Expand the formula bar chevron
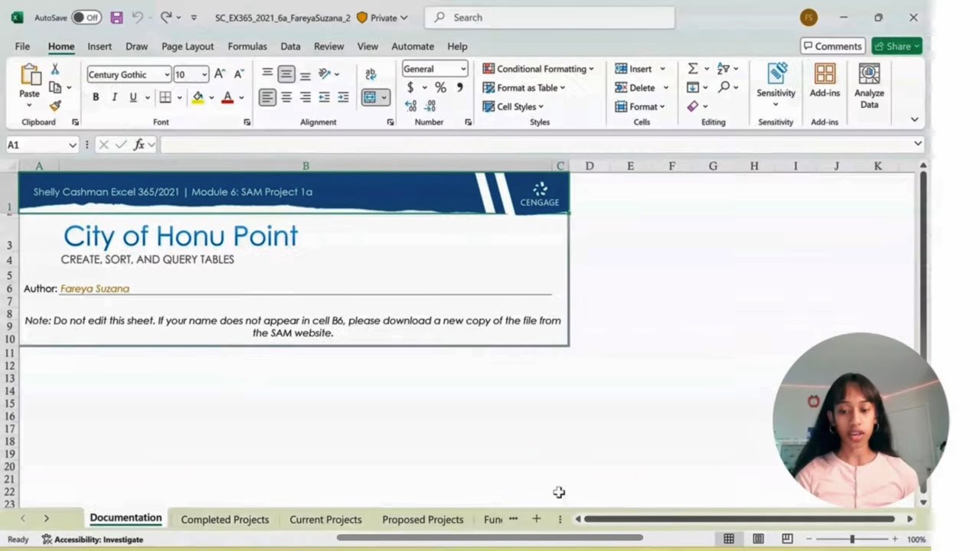Image resolution: width=980 pixels, height=551 pixels. (x=917, y=144)
